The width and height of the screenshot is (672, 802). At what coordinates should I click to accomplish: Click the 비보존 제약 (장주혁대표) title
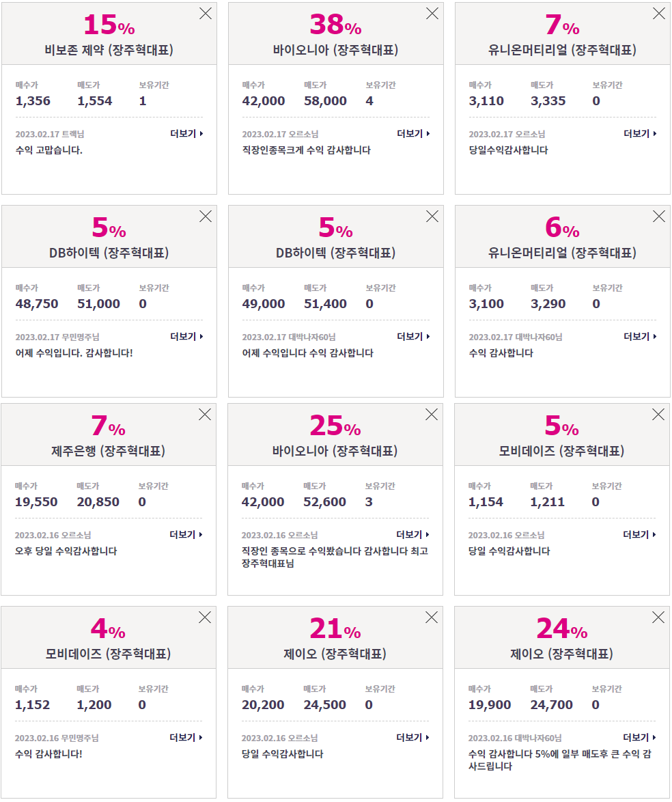(109, 50)
